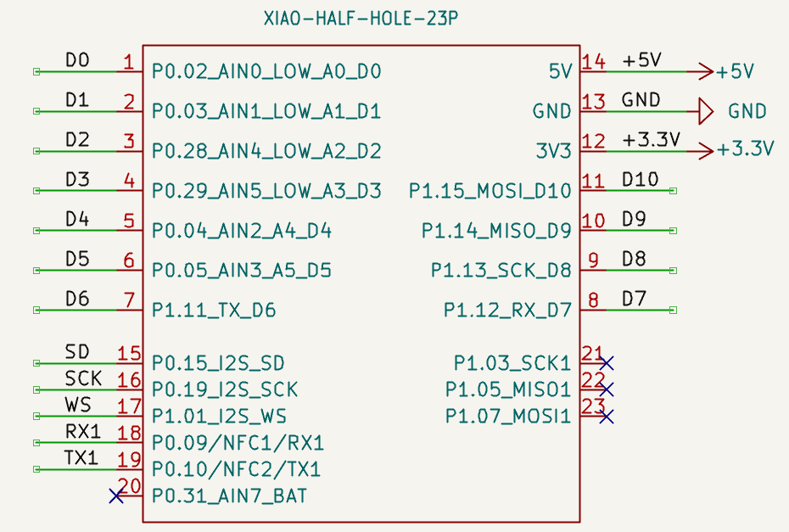This screenshot has width=789, height=532.
Task: Click +5V net label above pin 14 wire
Action: [x=641, y=60]
